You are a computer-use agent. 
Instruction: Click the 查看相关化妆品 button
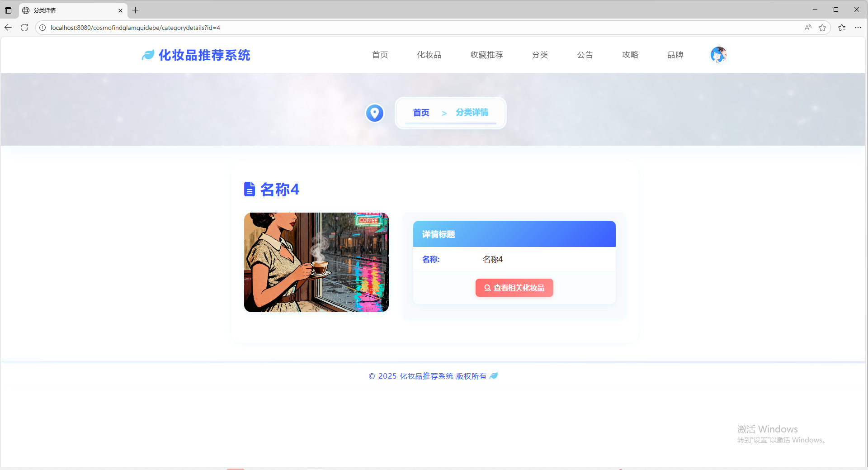pos(514,288)
